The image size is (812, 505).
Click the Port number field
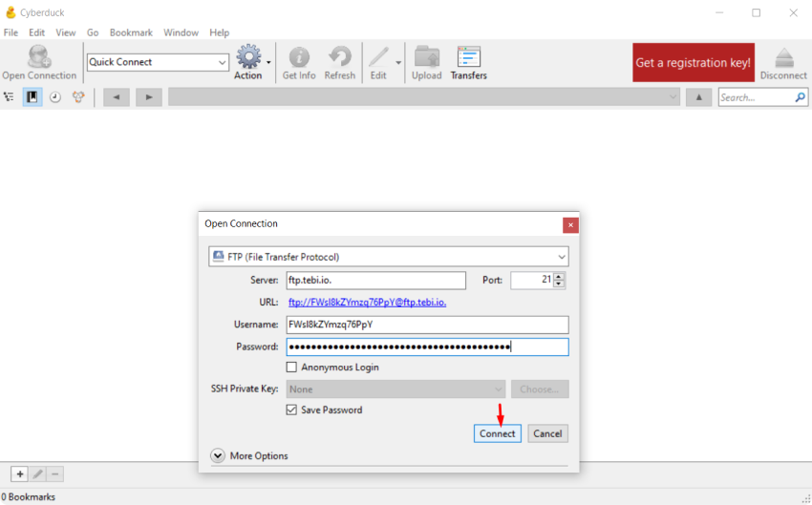[x=532, y=280]
